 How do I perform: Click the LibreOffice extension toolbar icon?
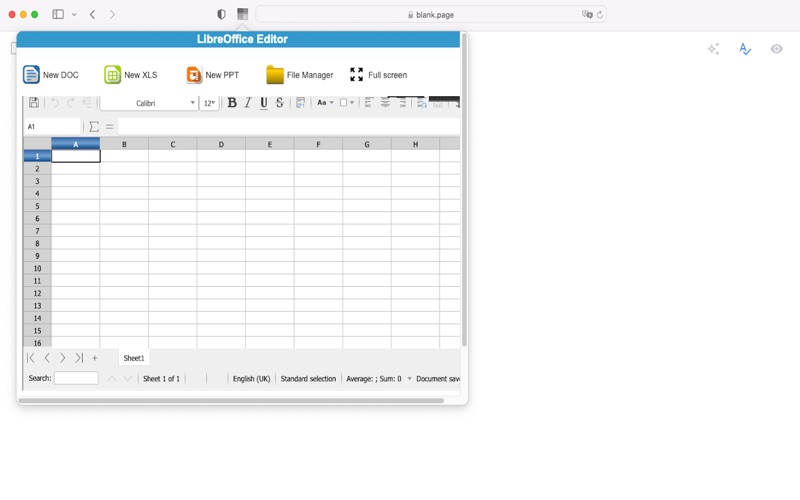(242, 14)
